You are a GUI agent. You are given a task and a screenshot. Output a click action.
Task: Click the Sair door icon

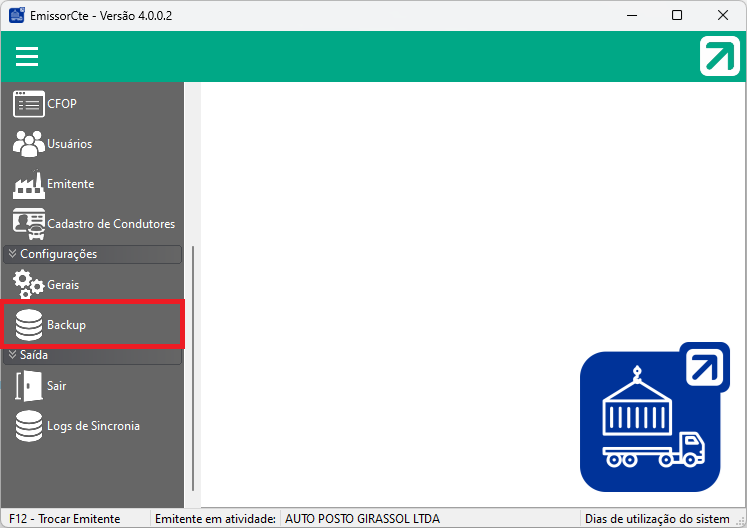point(29,386)
